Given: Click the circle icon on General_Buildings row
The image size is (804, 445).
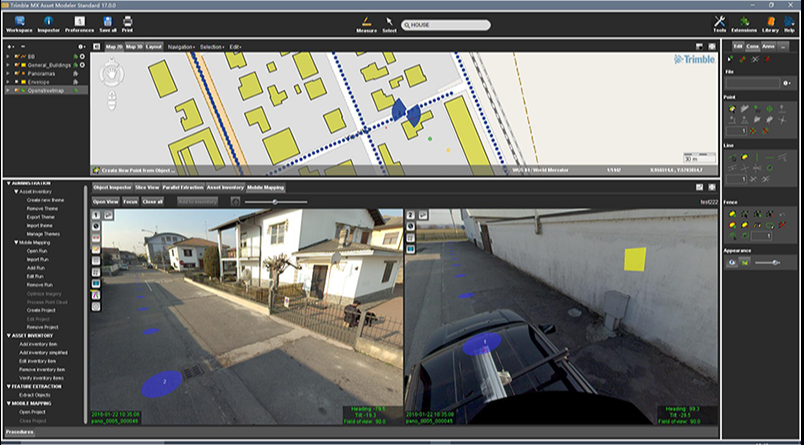Looking at the screenshot, I should (82, 65).
